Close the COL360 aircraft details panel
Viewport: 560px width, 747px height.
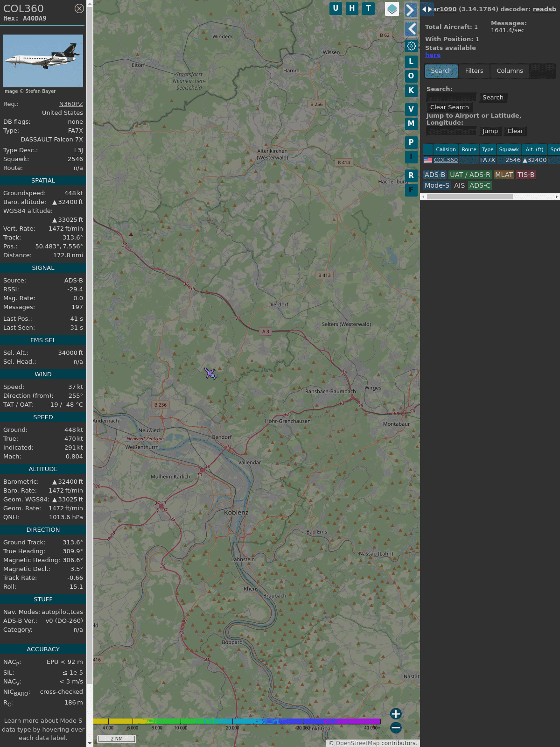coord(79,8)
